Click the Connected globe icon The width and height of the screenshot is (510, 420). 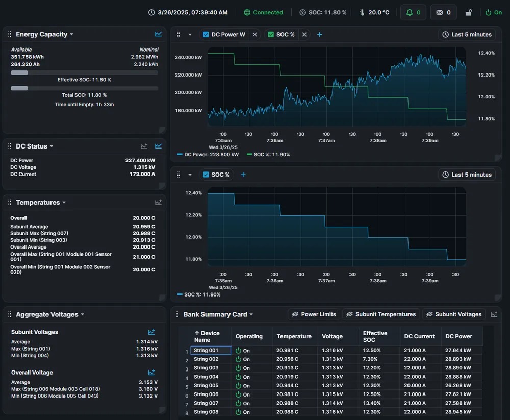coord(247,12)
